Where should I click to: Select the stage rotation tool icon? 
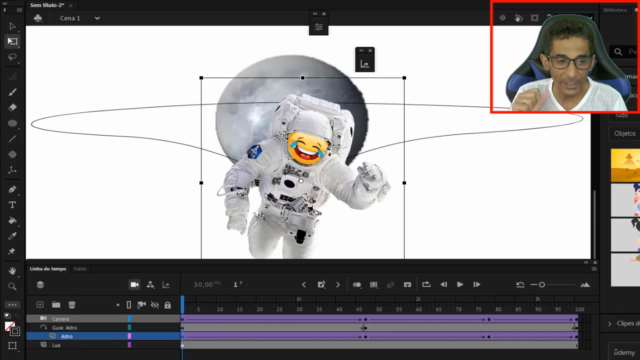coord(518,18)
